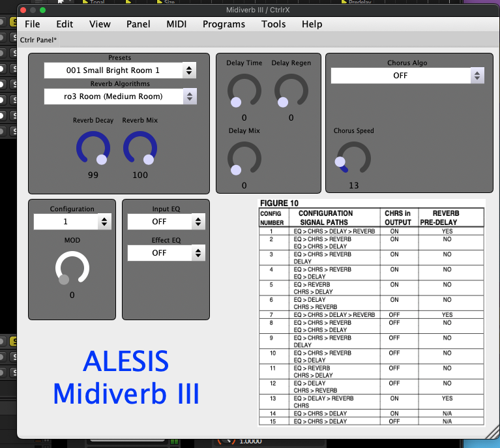Click the Effect EQ arrow button
Screen dimensions: 500x448
198,253
